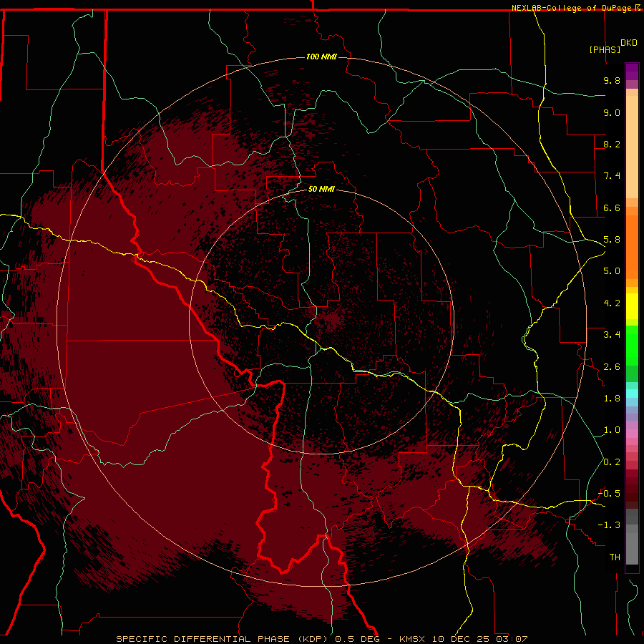Select the pink segment of the color bar
This screenshot has height=644, width=644.
pyautogui.click(x=632, y=434)
